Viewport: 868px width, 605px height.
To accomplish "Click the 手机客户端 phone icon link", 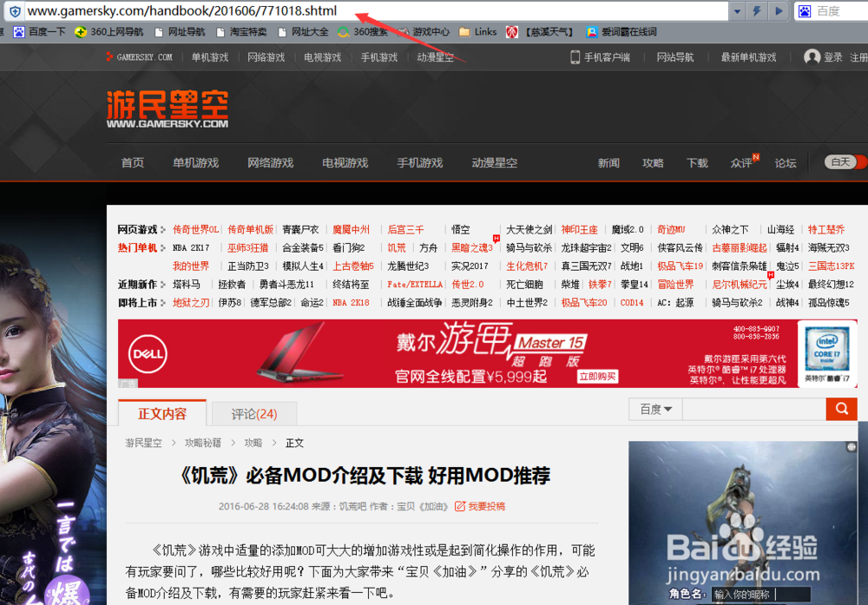I will point(601,57).
